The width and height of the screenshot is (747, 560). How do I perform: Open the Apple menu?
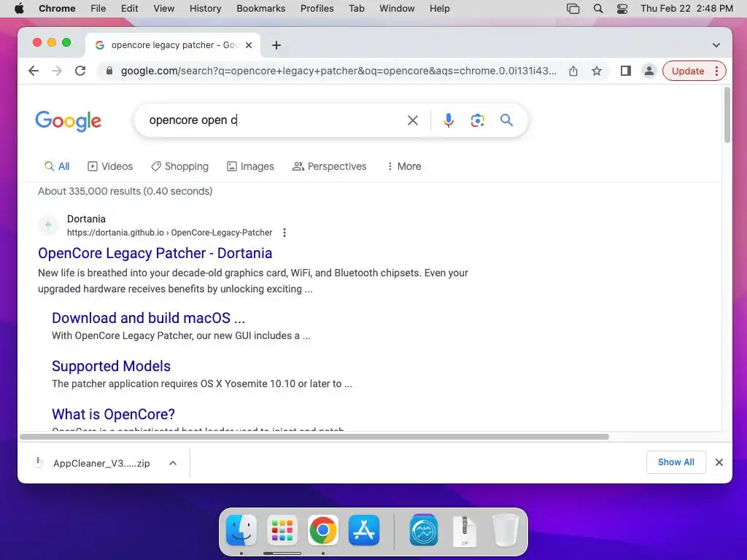[19, 9]
